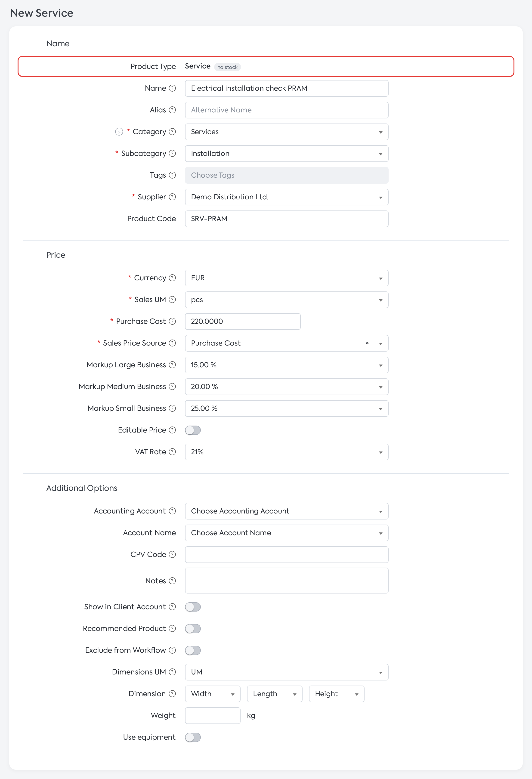Click the Exclude from Workflow help icon
532x779 pixels.
pyautogui.click(x=172, y=651)
